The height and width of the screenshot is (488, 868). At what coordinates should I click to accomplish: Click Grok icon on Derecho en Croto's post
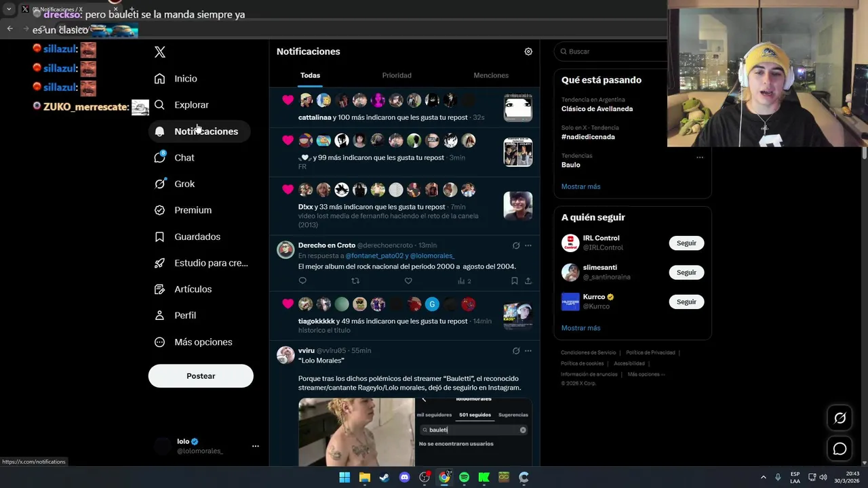(516, 245)
